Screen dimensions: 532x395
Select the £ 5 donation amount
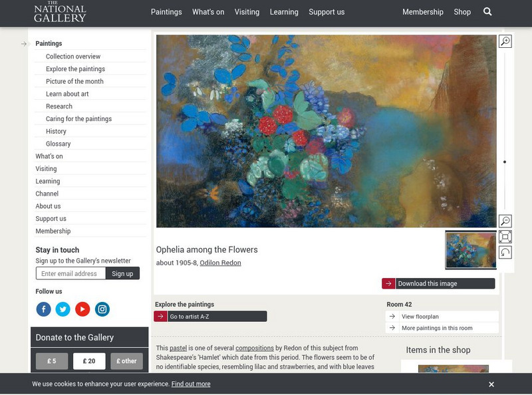click(x=52, y=361)
